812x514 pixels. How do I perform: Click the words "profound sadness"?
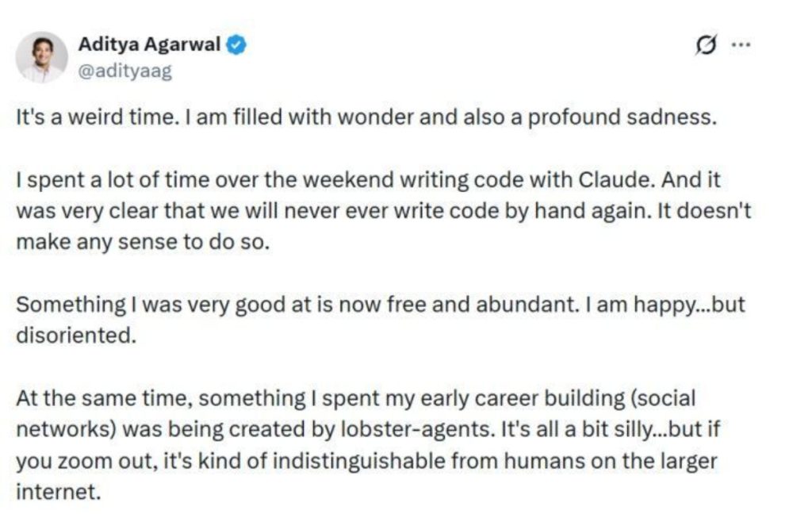point(634,117)
